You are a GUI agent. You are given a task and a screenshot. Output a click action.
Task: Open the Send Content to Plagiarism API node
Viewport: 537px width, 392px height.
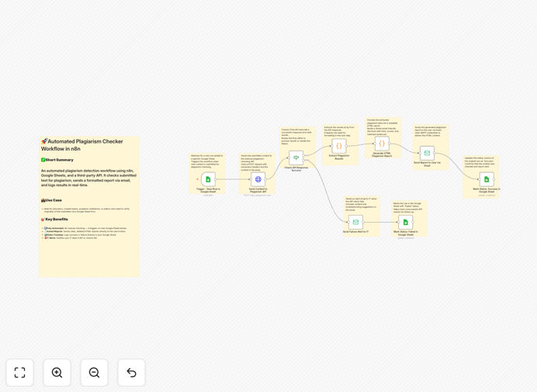pyautogui.click(x=258, y=179)
